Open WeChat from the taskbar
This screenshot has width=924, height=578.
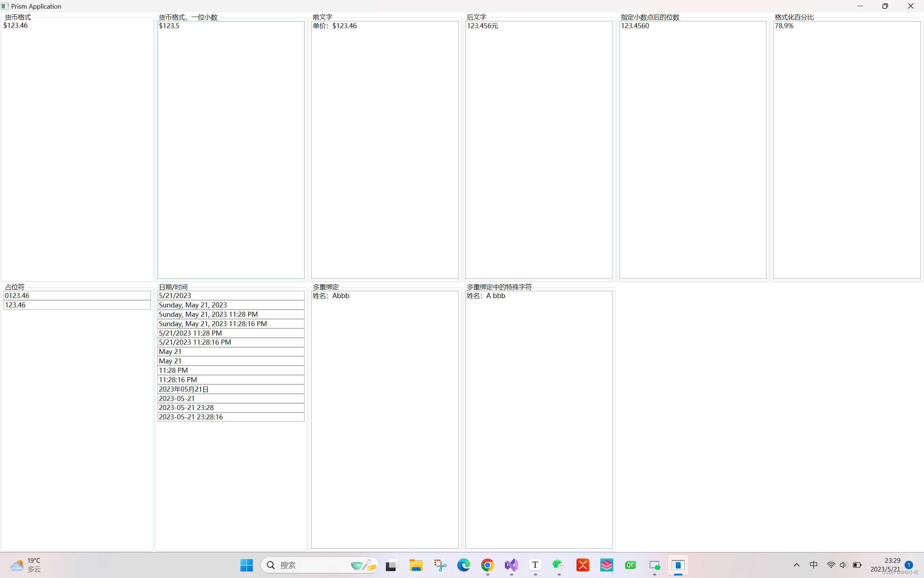[559, 565]
